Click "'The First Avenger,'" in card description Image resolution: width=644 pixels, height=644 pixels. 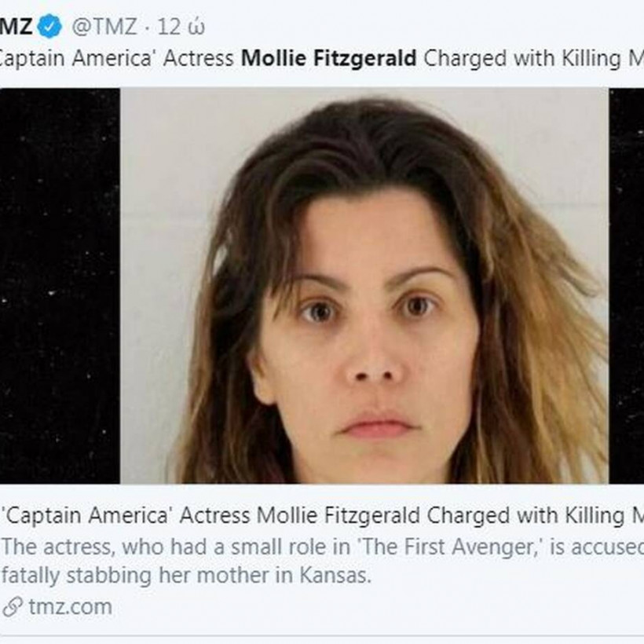(x=470, y=547)
